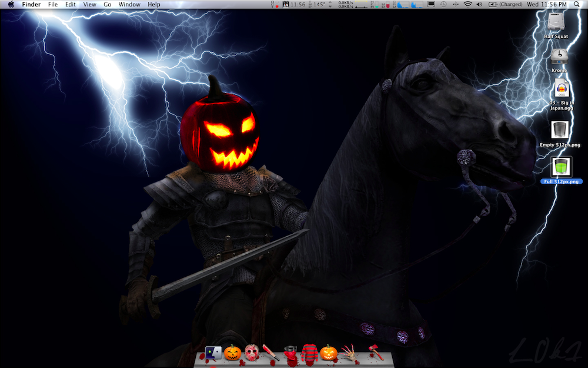Open the File menu
Screen dimensions: 588x368
53,5
